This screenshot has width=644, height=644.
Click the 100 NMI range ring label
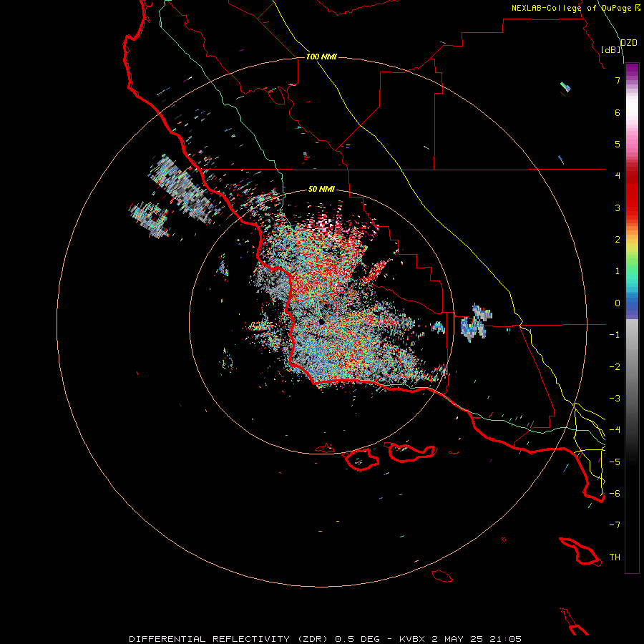(321, 57)
